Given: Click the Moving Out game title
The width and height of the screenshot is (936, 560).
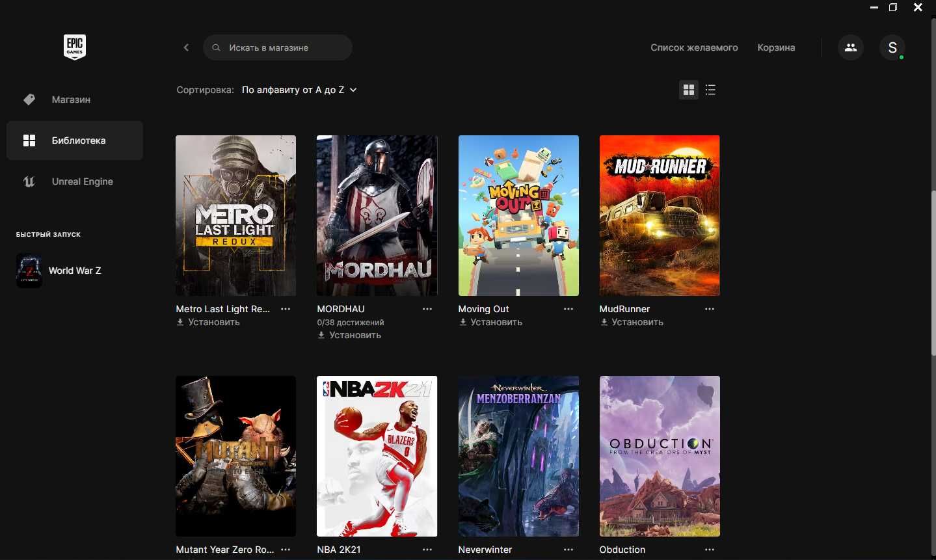Looking at the screenshot, I should pos(483,309).
